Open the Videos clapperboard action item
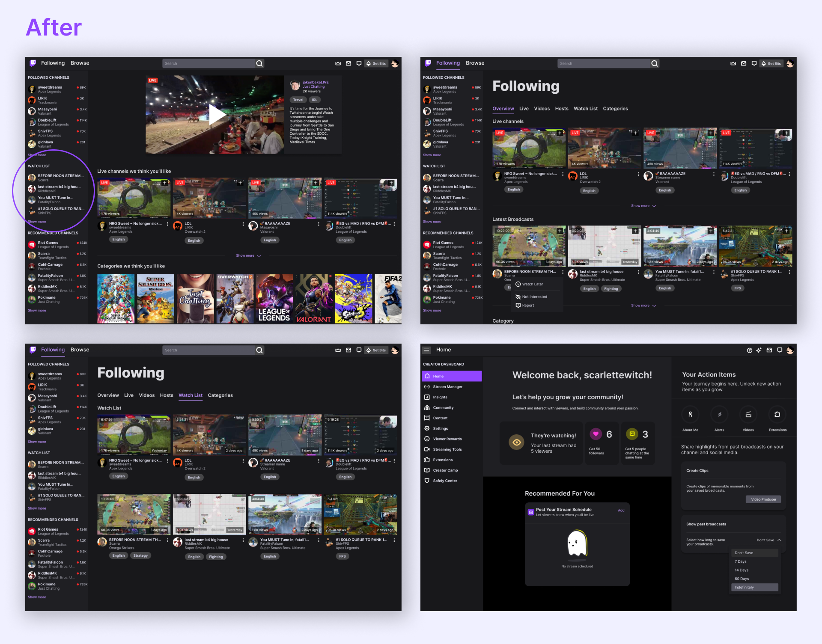Viewport: 822px width, 644px height. pyautogui.click(x=748, y=414)
